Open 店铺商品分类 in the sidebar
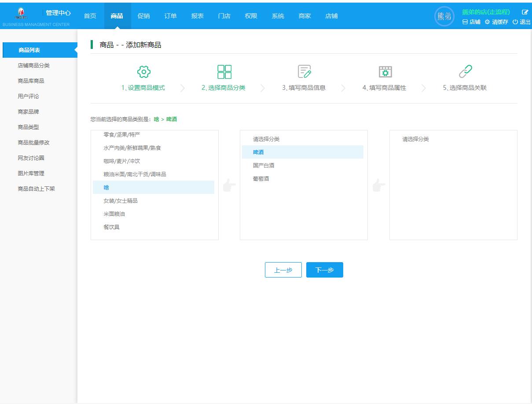The width and height of the screenshot is (532, 404). [x=33, y=66]
